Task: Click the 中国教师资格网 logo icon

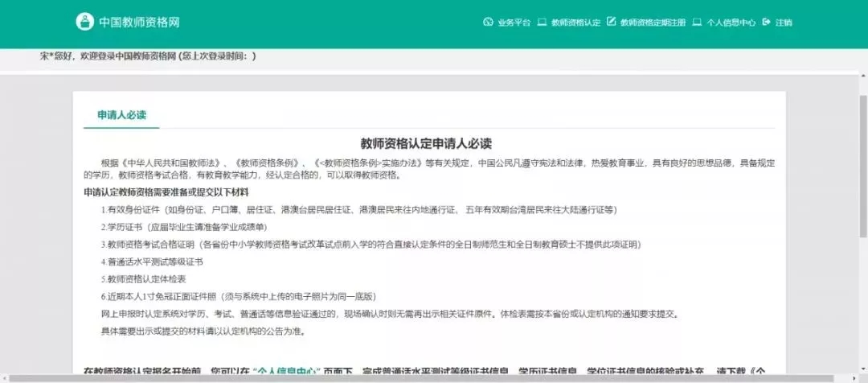Action: [85, 22]
